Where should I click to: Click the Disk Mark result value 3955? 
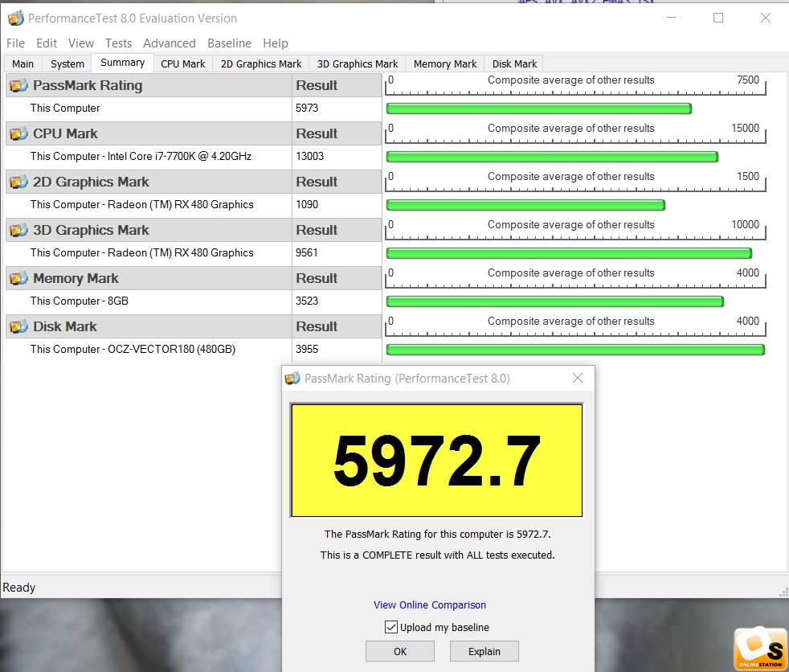tap(307, 350)
